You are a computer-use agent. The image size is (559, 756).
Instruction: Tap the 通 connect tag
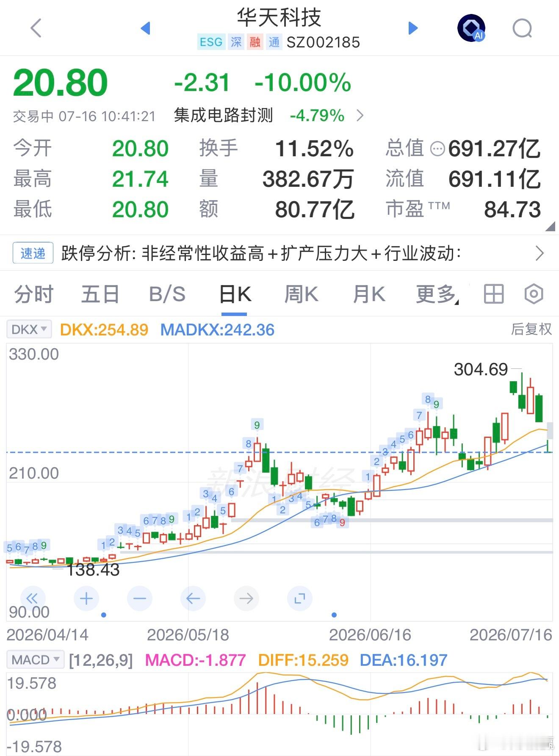point(274,42)
